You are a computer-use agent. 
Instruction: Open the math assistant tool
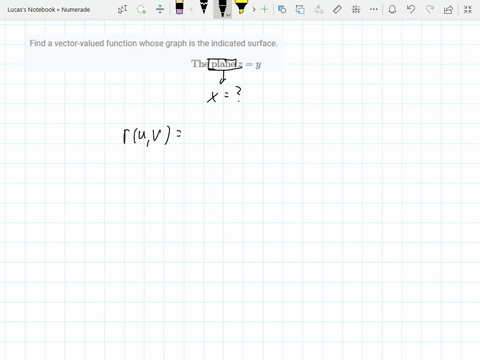[x=356, y=9]
